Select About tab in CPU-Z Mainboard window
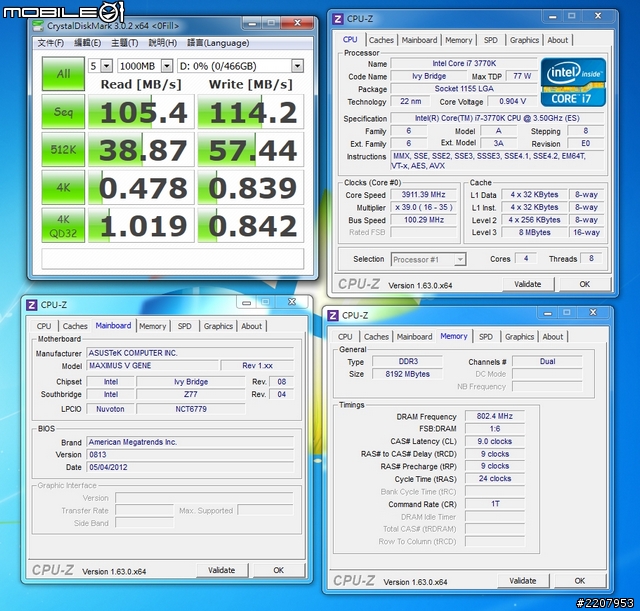 tap(251, 326)
